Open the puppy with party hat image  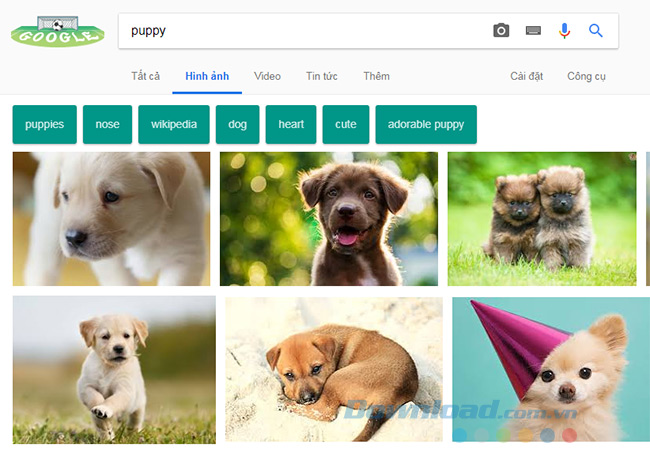point(549,368)
